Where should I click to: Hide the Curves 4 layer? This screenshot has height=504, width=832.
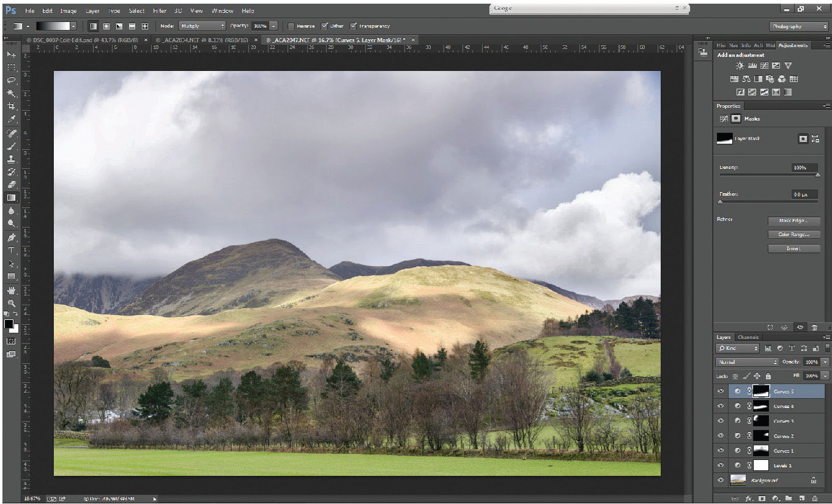pos(721,406)
